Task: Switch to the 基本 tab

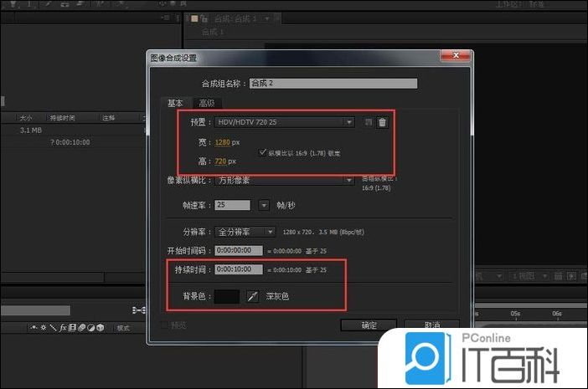Action: tap(175, 103)
